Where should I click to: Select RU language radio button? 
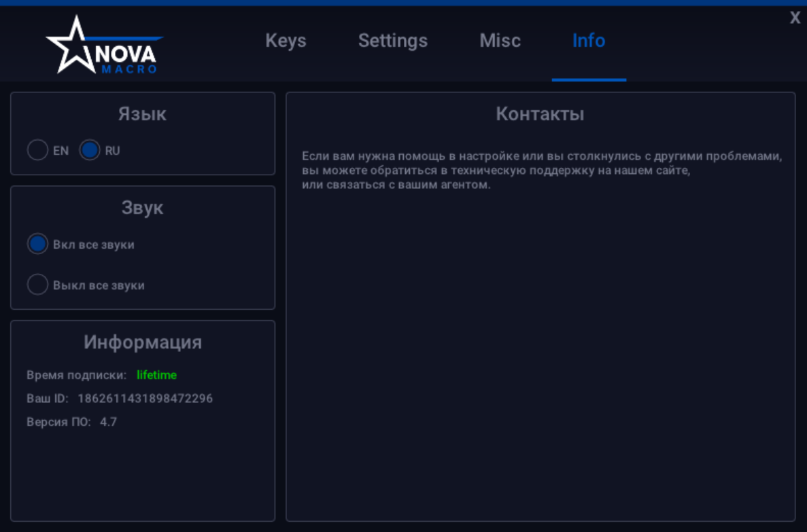click(x=90, y=150)
